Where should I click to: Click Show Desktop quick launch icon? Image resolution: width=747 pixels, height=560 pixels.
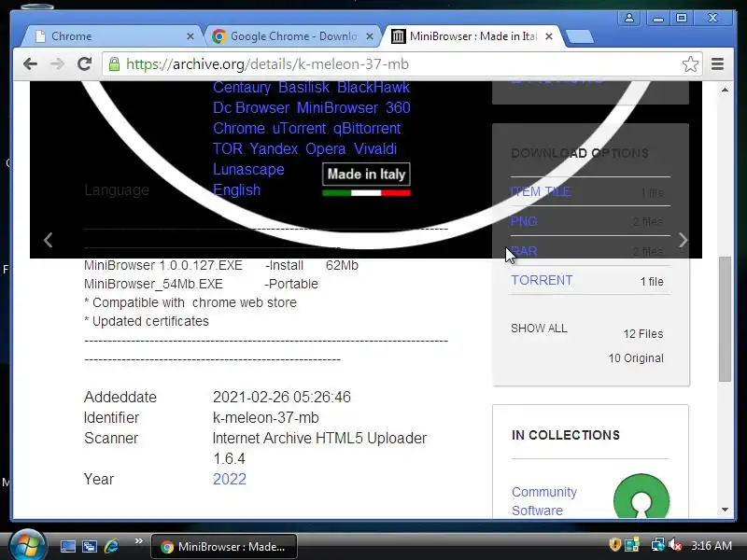click(67, 546)
